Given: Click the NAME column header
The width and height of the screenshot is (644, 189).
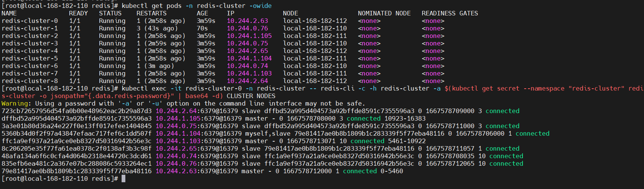Looking at the screenshot, I should click(x=9, y=13).
